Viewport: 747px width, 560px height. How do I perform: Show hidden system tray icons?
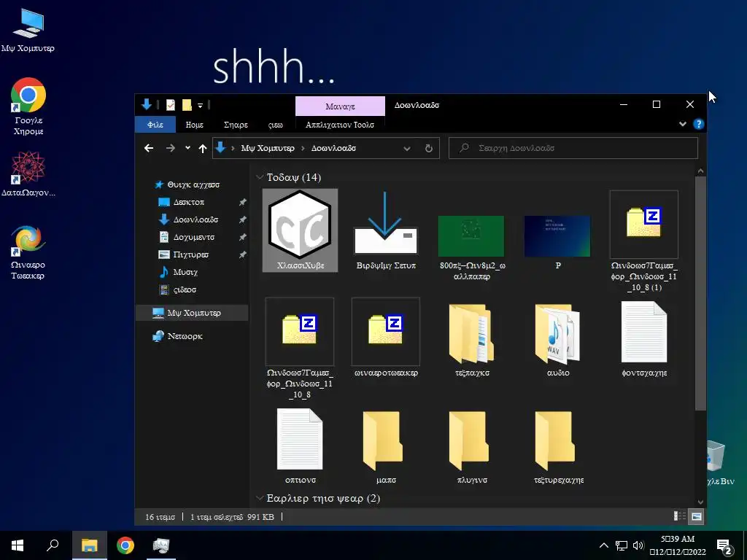pyautogui.click(x=603, y=545)
